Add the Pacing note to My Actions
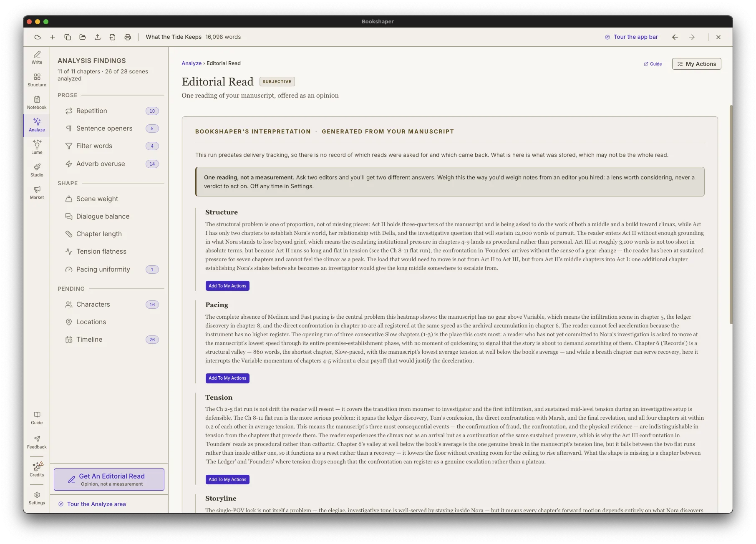The image size is (756, 544). coord(227,378)
